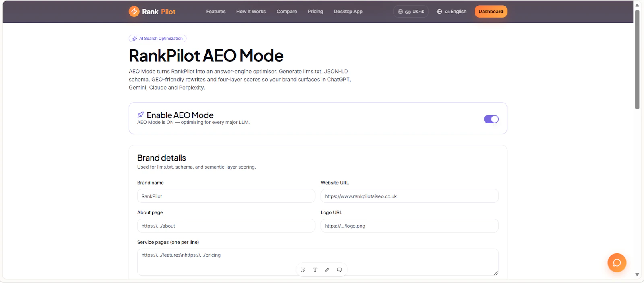Screen dimensions: 644x284
Task: Click the 'Website URL' label
Action: point(334,183)
